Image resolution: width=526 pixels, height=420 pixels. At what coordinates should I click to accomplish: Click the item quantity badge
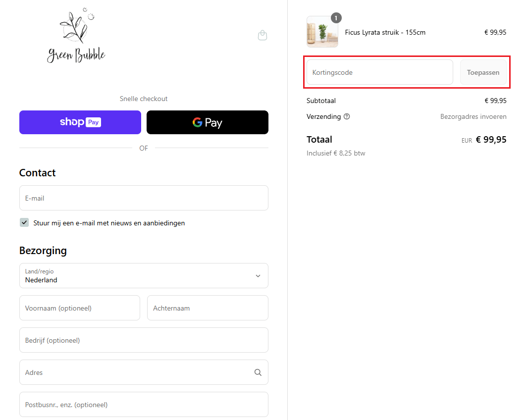pyautogui.click(x=336, y=18)
